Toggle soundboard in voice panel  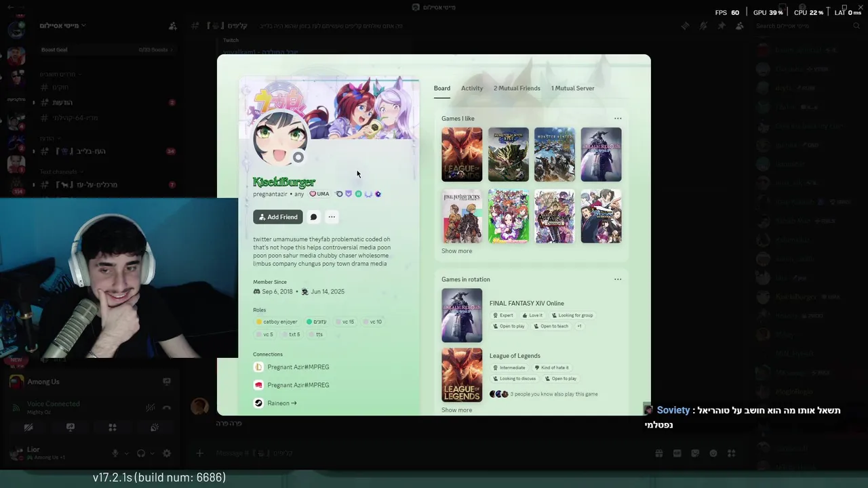click(155, 428)
